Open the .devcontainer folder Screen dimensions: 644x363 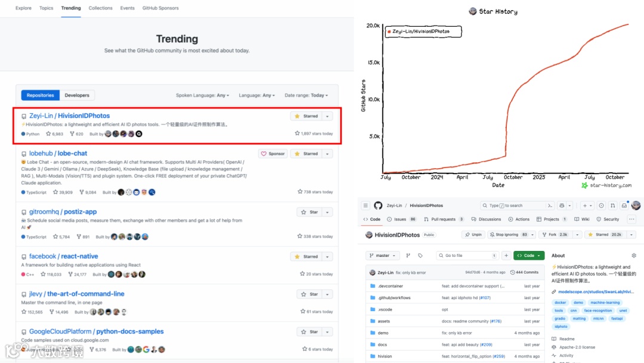(x=390, y=286)
